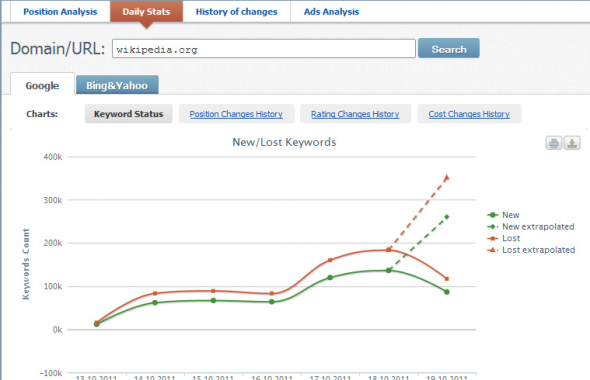Toggle Lost extrapolated series in legend
This screenshot has width=590, height=380.
pyautogui.click(x=531, y=250)
